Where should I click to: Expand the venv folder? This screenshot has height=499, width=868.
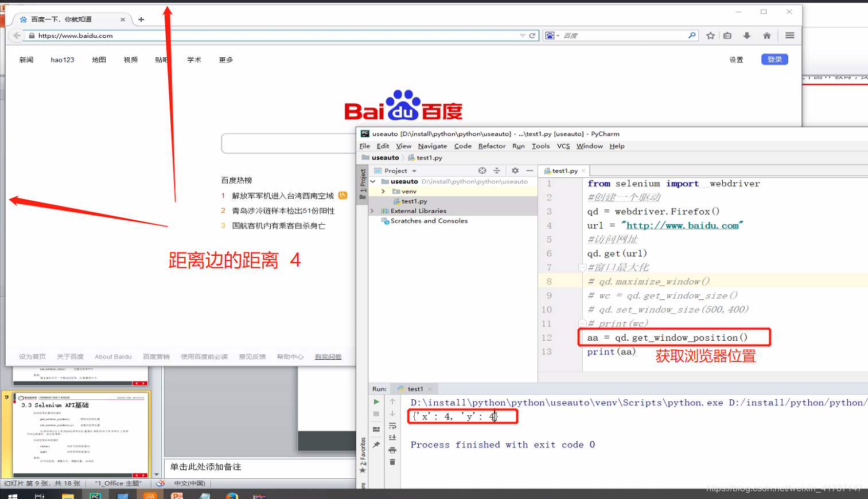click(384, 192)
